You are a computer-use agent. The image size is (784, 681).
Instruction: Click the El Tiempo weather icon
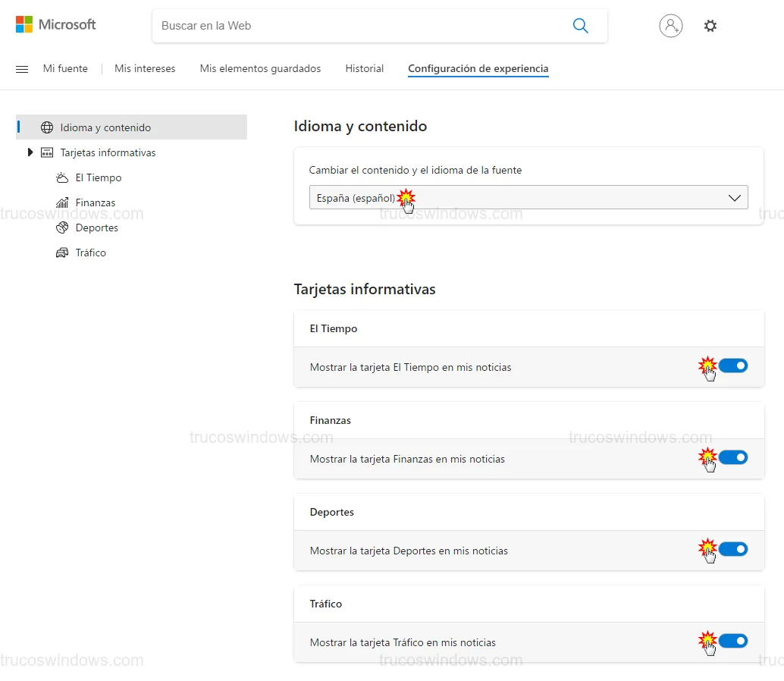62,177
